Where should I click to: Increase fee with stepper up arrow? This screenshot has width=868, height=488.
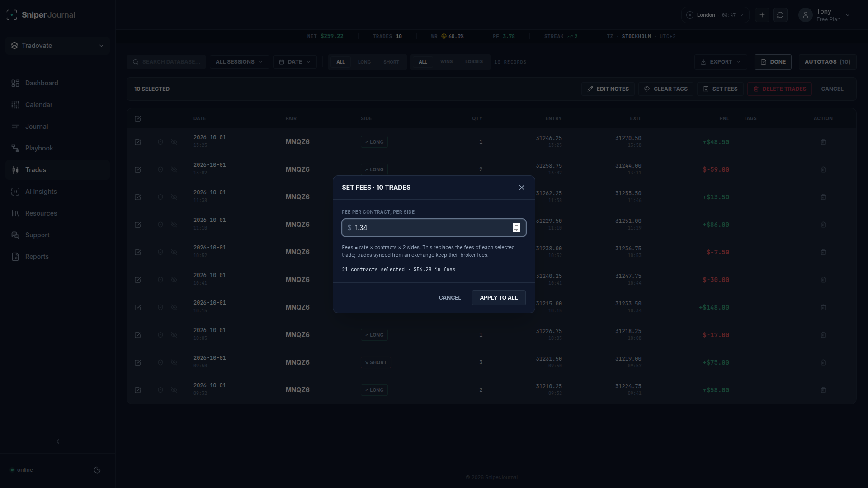516,225
